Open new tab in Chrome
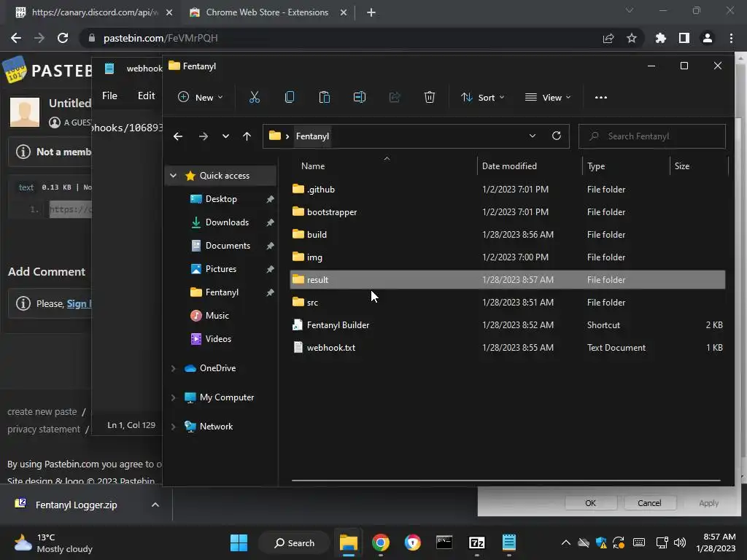This screenshot has width=747, height=560. click(x=371, y=12)
